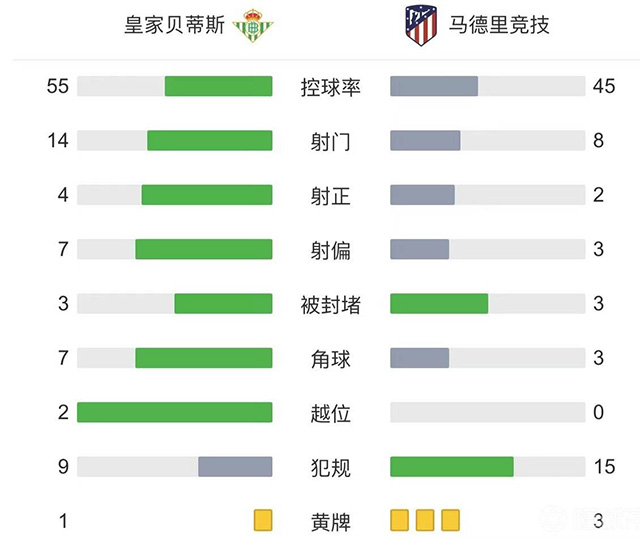Screen dimensions: 640x538
Task: Click the Real Betis club crest
Action: (x=250, y=26)
